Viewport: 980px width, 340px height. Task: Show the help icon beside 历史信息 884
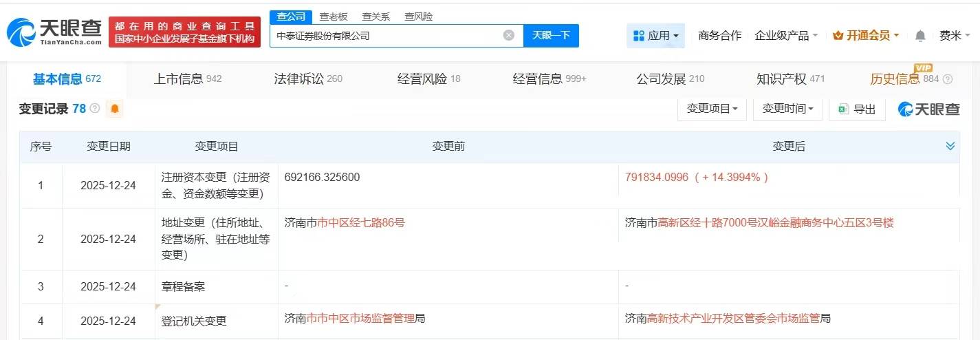click(x=948, y=79)
